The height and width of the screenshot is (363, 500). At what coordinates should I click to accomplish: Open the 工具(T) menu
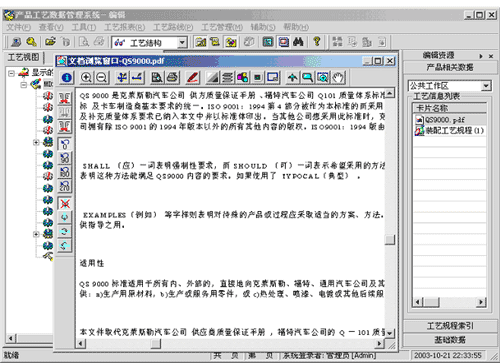(84, 27)
